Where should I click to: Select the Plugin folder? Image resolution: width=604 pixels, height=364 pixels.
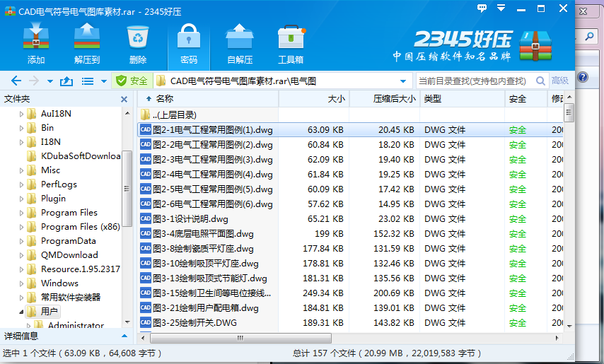(46, 199)
